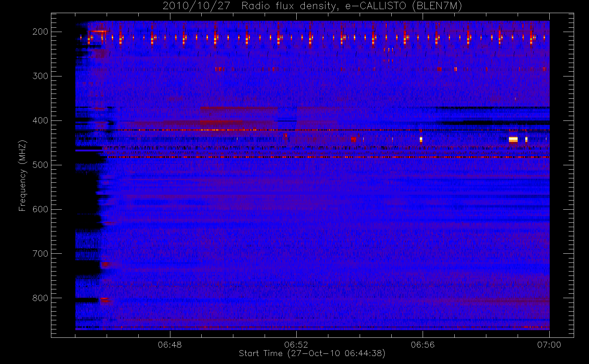
Task: Click the 800 frequency tick label
Action: [x=40, y=298]
